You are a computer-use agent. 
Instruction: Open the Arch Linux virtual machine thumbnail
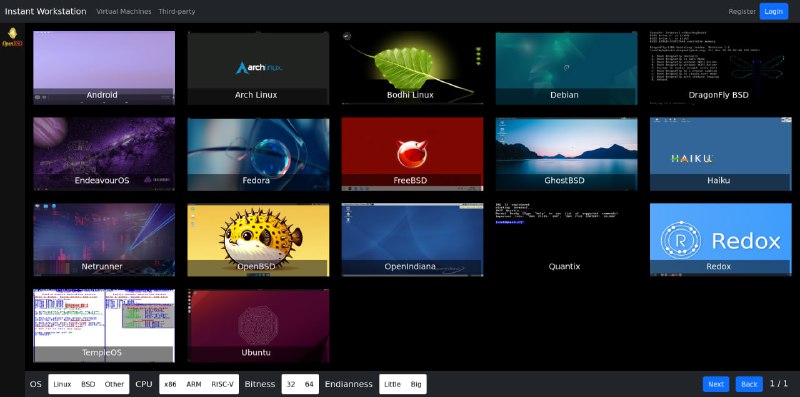tap(258, 68)
